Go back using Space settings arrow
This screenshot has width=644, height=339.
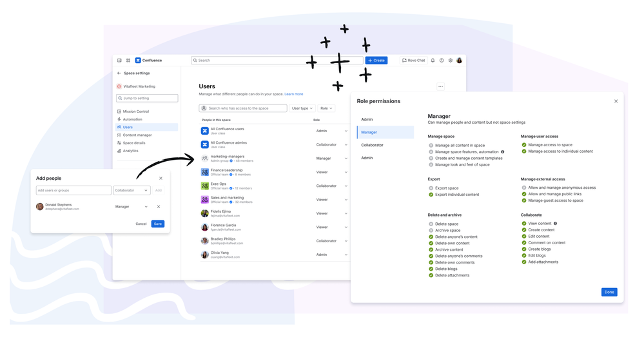(x=119, y=73)
